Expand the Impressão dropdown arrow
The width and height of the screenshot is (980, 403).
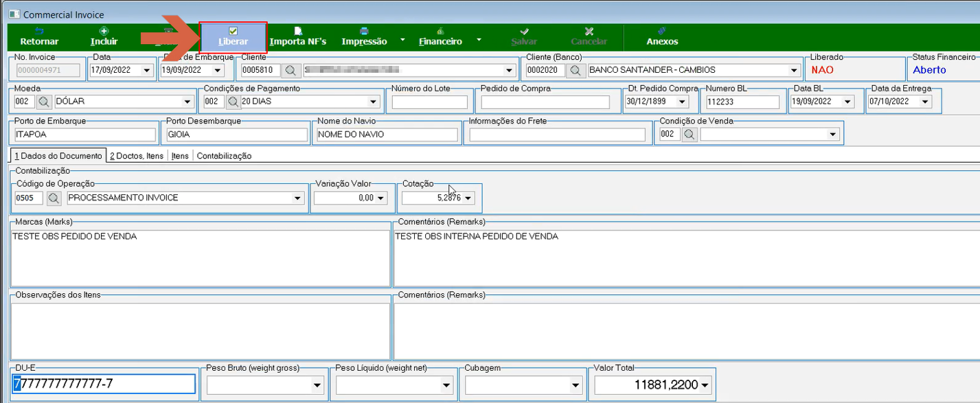point(402,41)
